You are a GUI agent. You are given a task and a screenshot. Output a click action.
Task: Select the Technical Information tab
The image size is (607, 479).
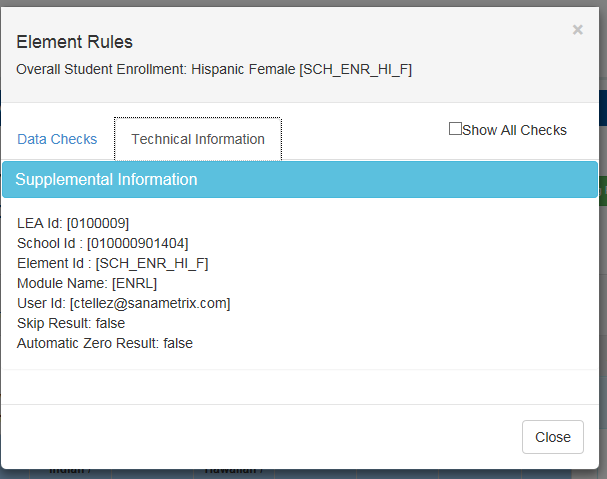[198, 139]
